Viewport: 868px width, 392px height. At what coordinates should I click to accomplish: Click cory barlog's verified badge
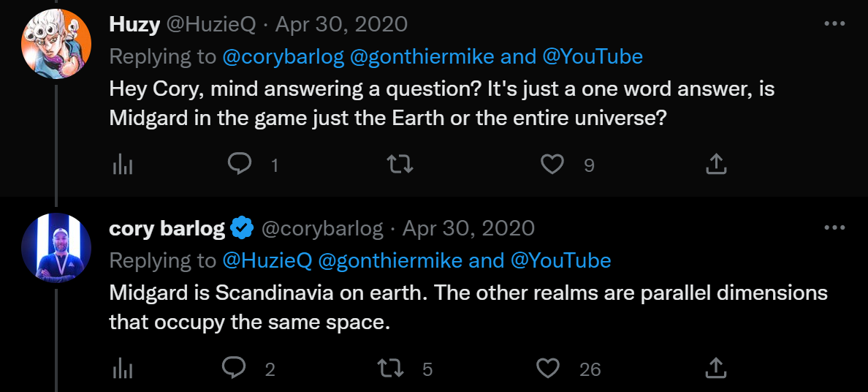click(x=242, y=229)
